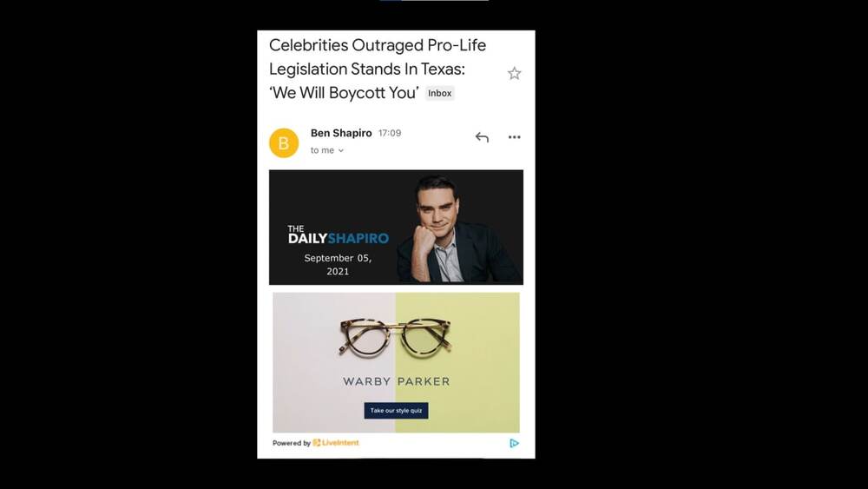Click the Take our style quiz button

(x=396, y=410)
